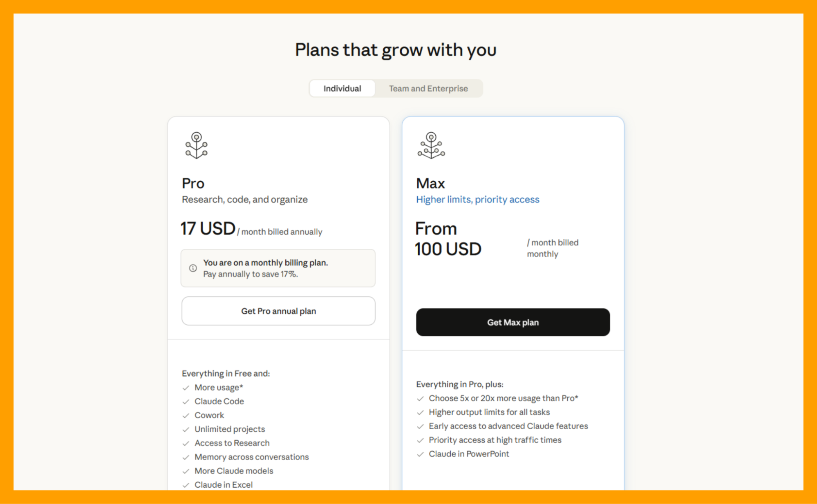Switch to the Individual plans tab

pos(342,89)
